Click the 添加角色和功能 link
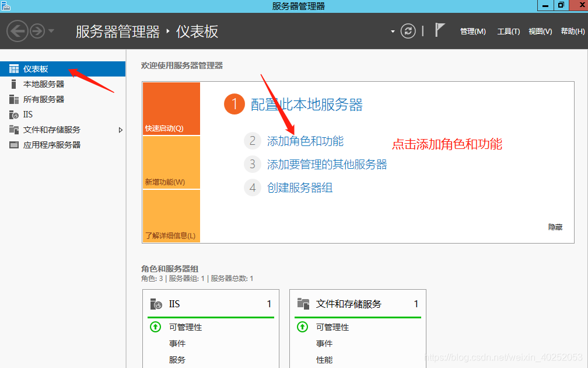 [305, 141]
